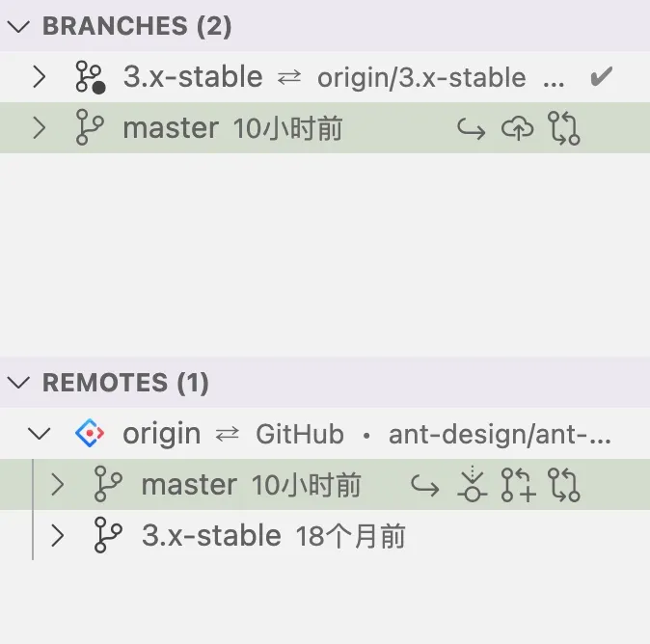Create pull request from origin master
The width and height of the screenshot is (650, 644).
coord(518,485)
